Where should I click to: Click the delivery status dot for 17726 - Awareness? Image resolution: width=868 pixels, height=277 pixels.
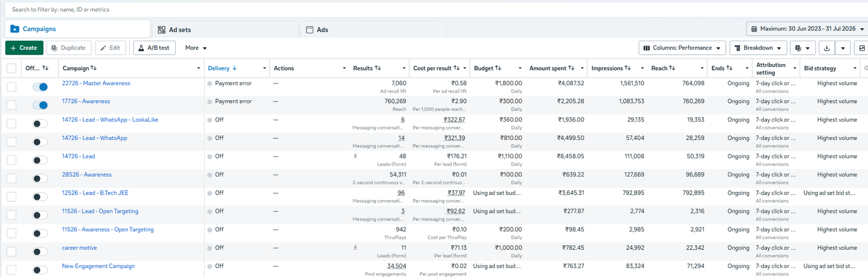tap(209, 101)
